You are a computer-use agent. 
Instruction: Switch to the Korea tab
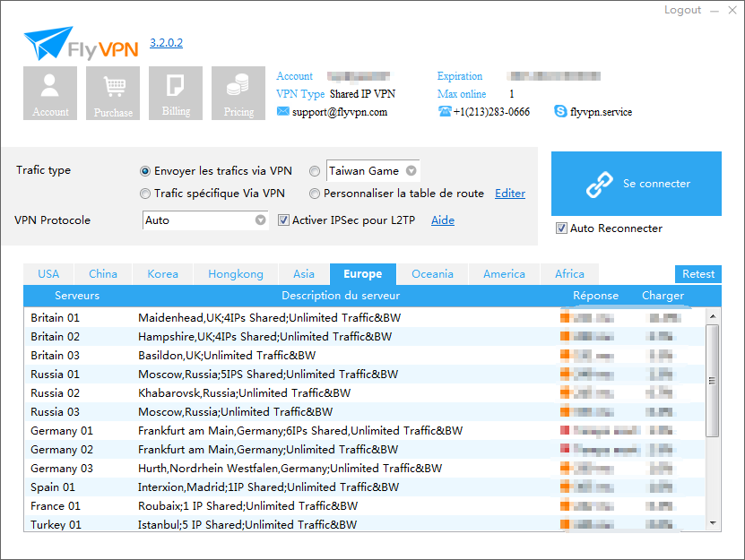(x=162, y=274)
